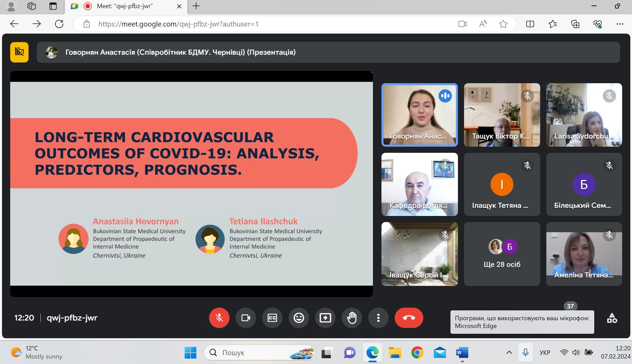Open the emoji reactions button

pos(298,318)
